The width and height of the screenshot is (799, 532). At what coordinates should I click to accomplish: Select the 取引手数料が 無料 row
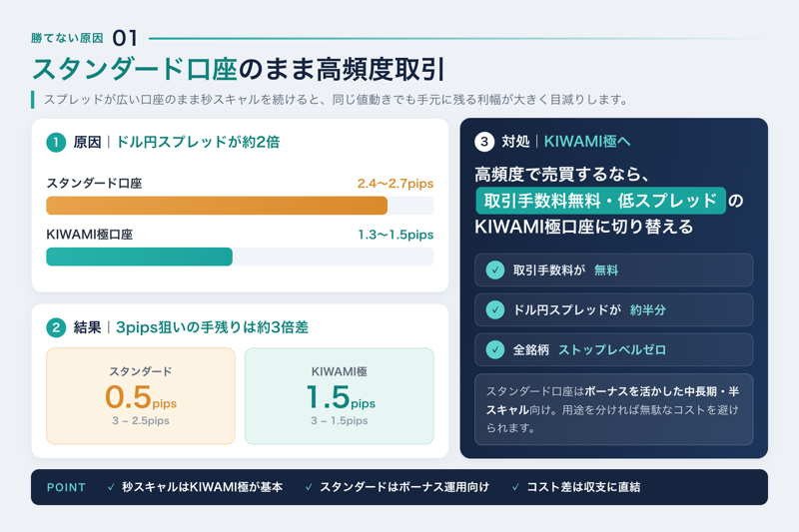point(613,269)
